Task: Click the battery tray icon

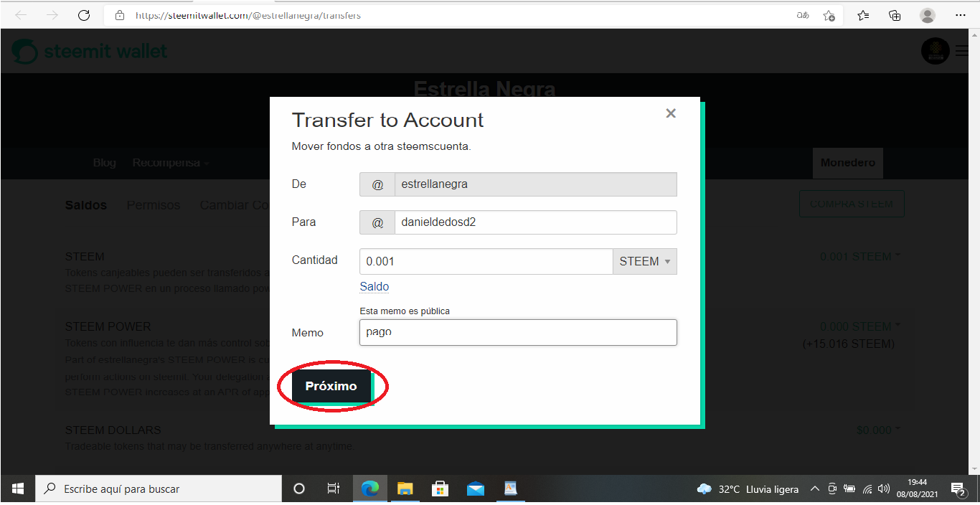Action: (849, 489)
